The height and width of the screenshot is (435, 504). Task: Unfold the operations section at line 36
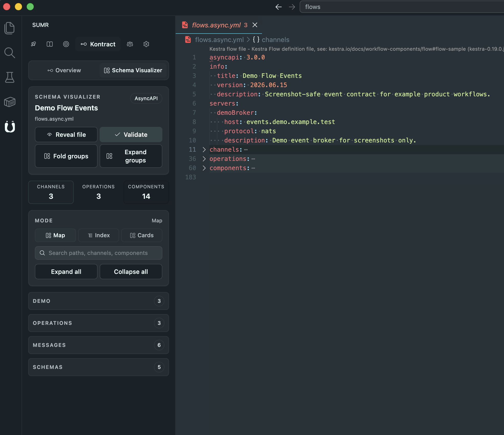[204, 159]
